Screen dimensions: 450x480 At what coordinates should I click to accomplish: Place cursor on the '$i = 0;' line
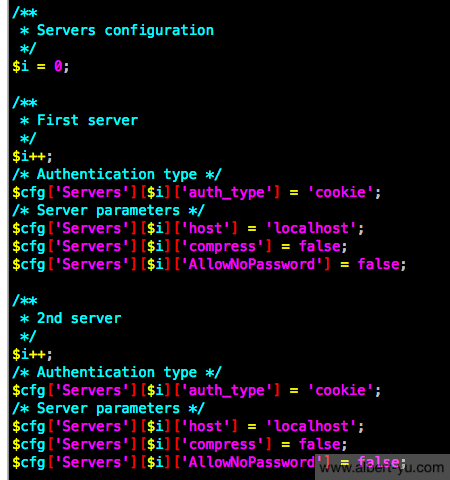click(x=41, y=66)
